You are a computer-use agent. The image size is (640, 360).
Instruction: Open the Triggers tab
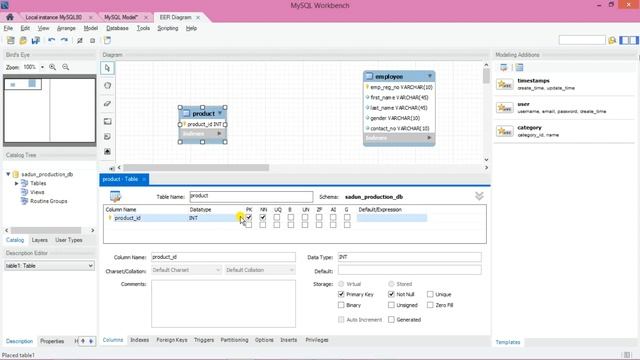(204, 340)
